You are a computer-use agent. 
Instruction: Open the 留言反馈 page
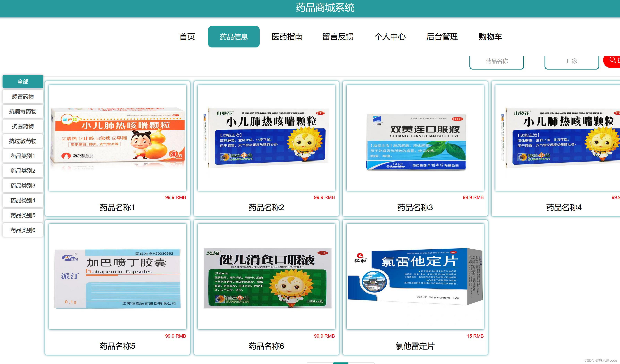pos(338,37)
